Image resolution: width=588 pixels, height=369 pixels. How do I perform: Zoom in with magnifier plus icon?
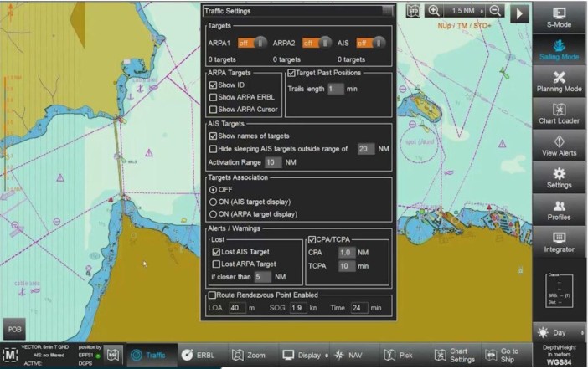pyautogui.click(x=434, y=11)
